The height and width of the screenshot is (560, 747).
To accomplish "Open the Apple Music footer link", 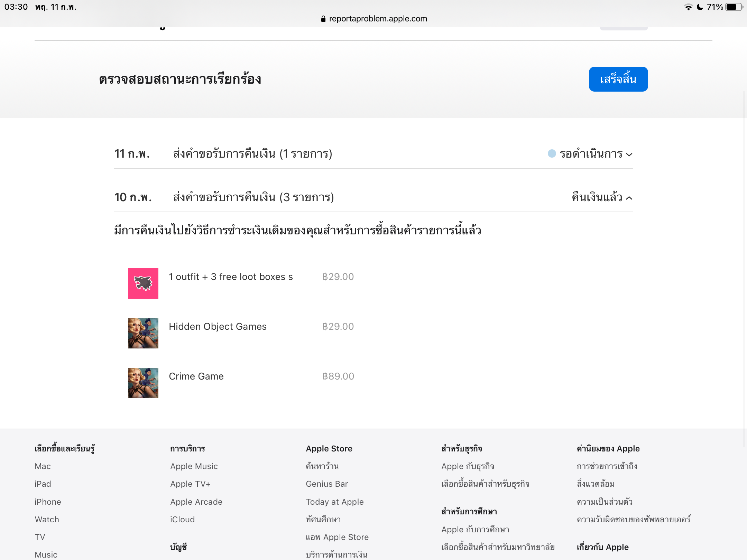I will 194,466.
